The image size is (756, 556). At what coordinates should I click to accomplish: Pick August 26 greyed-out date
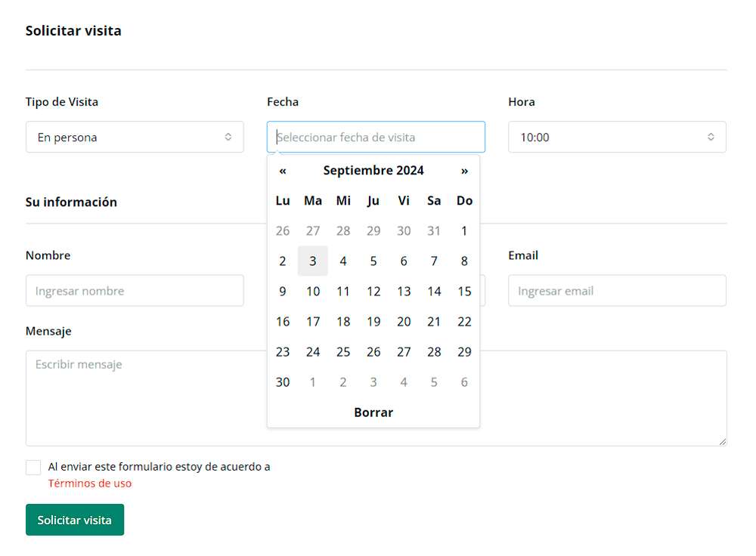[283, 230]
